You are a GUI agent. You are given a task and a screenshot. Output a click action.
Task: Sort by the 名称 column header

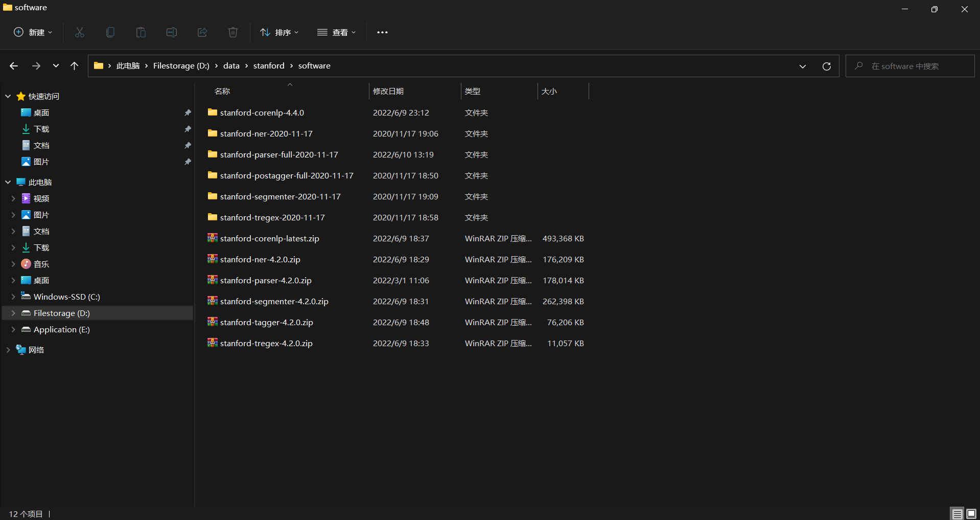click(222, 91)
